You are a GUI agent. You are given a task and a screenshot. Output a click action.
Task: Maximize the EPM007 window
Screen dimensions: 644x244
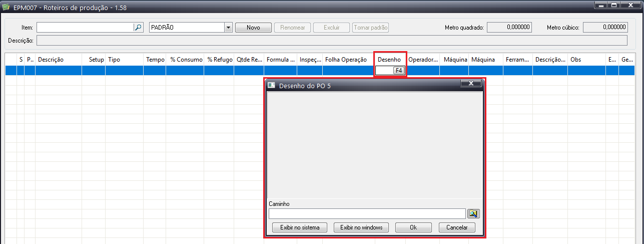point(613,5)
